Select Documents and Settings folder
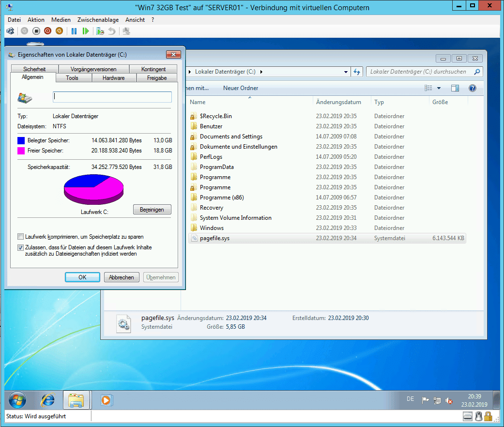 pyautogui.click(x=231, y=137)
